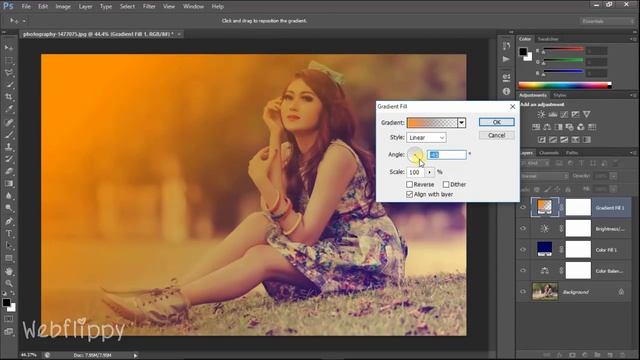Click Cancel in Gradient Fill dialog

[x=497, y=135]
